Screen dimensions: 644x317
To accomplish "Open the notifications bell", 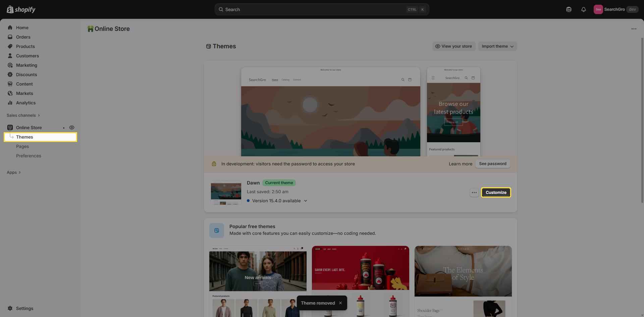I will click(x=583, y=9).
